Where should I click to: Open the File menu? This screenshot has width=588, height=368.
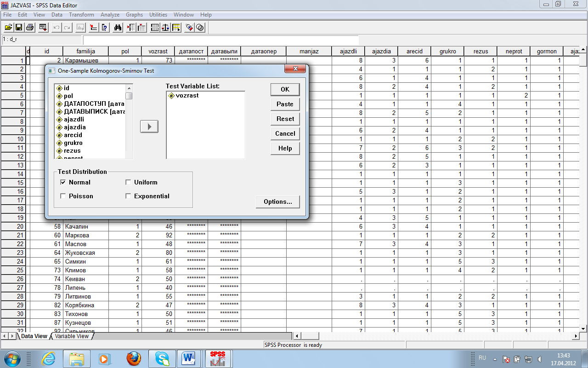click(7, 15)
